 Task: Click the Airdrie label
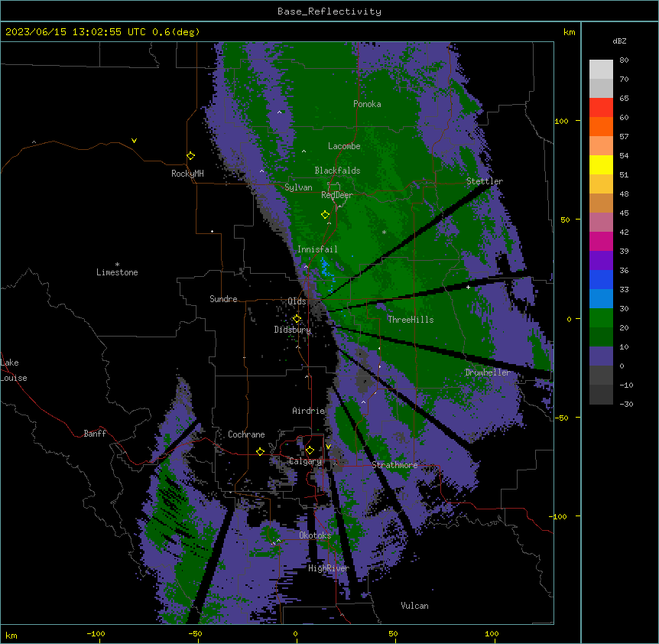[x=308, y=411]
